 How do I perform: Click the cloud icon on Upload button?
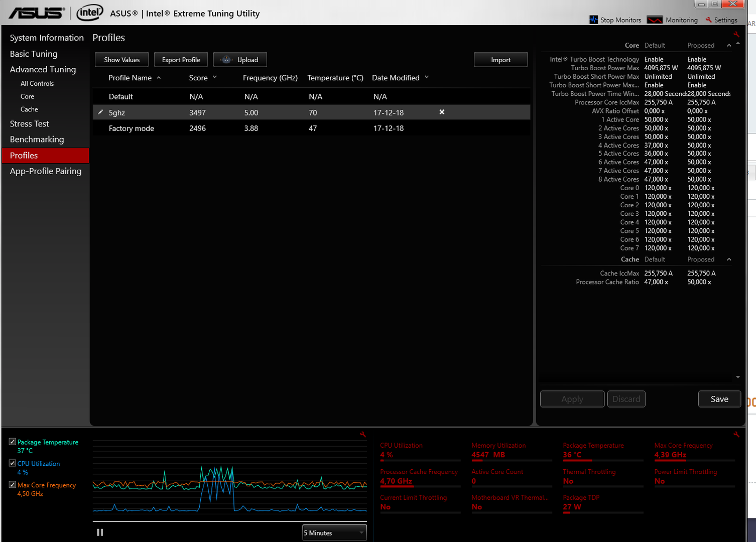226,60
